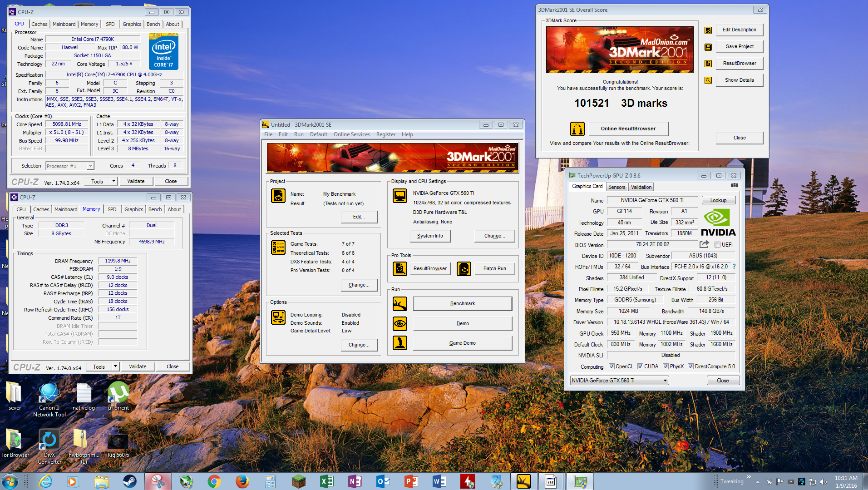
Task: Click the Bus Interface question mark icon
Action: pos(734,267)
